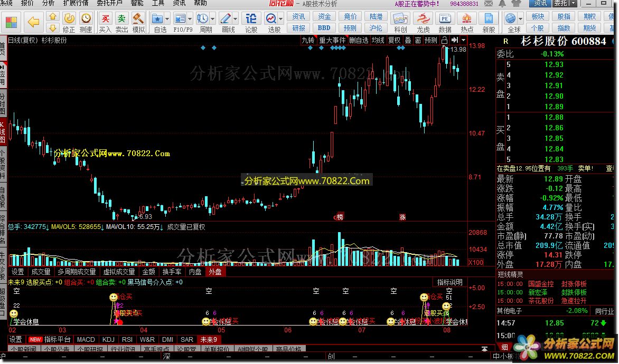Open the 全球 globe icon

pos(510,18)
